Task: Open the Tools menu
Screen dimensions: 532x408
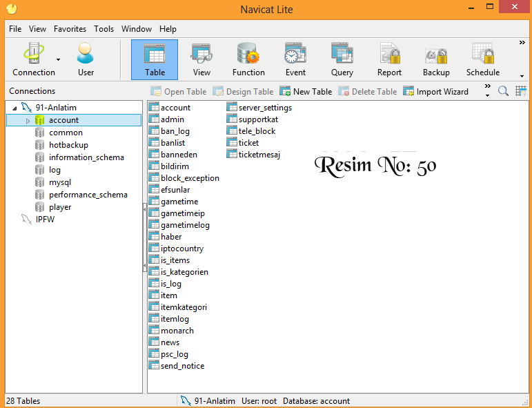Action: (104, 29)
